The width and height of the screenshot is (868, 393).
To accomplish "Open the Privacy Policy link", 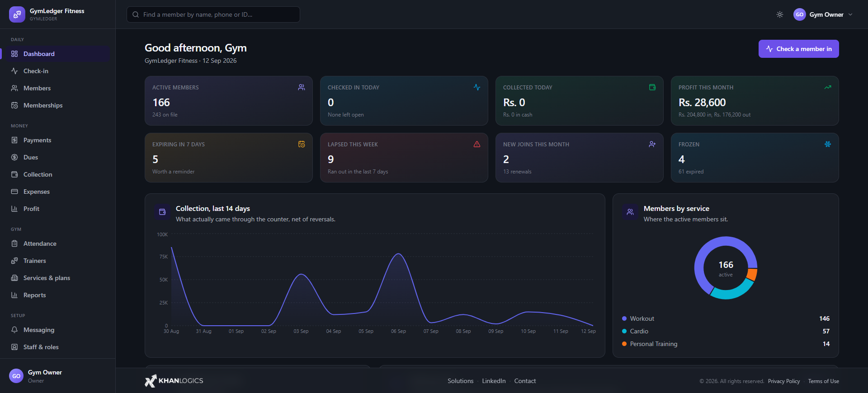I will coord(784,381).
